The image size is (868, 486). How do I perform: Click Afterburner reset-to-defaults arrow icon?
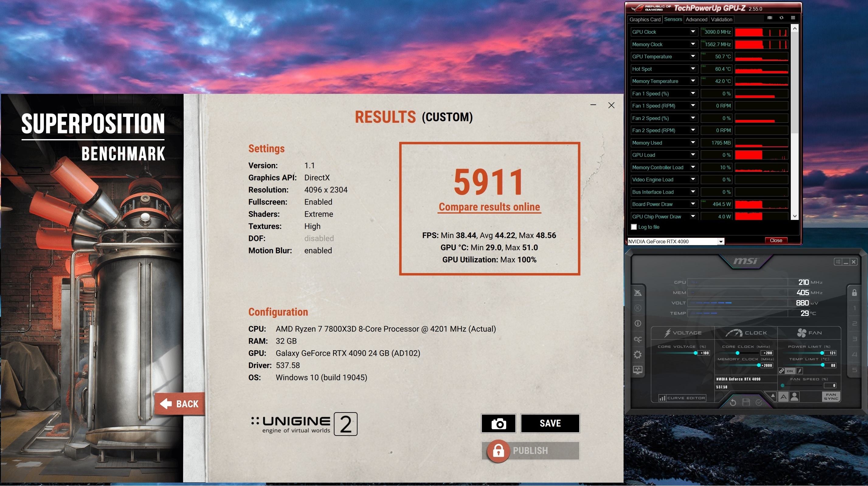point(733,402)
